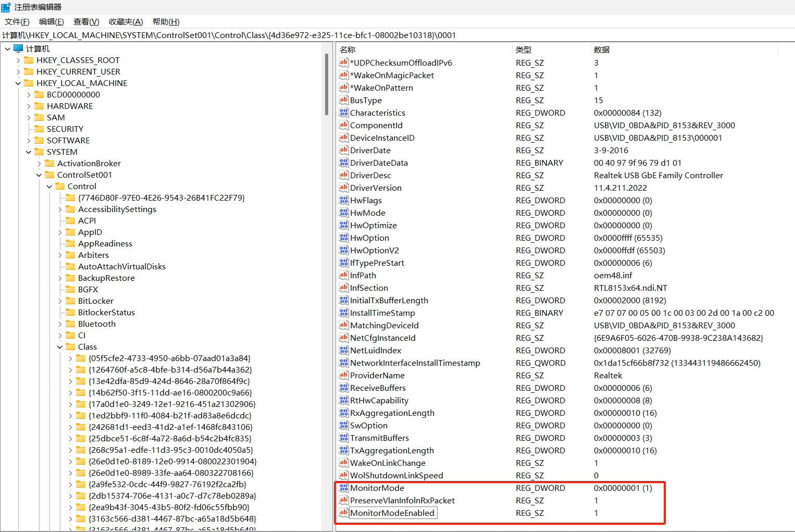Open the 收藏夹(A) favorites menu
Image resolution: width=795 pixels, height=532 pixels.
tap(126, 22)
